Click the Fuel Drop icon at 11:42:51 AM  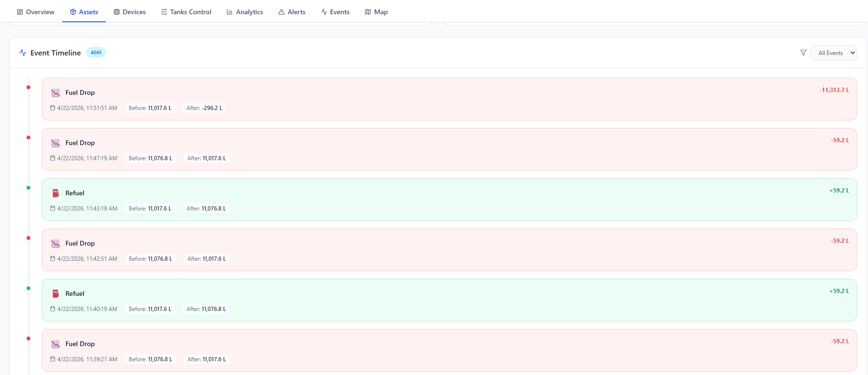56,244
